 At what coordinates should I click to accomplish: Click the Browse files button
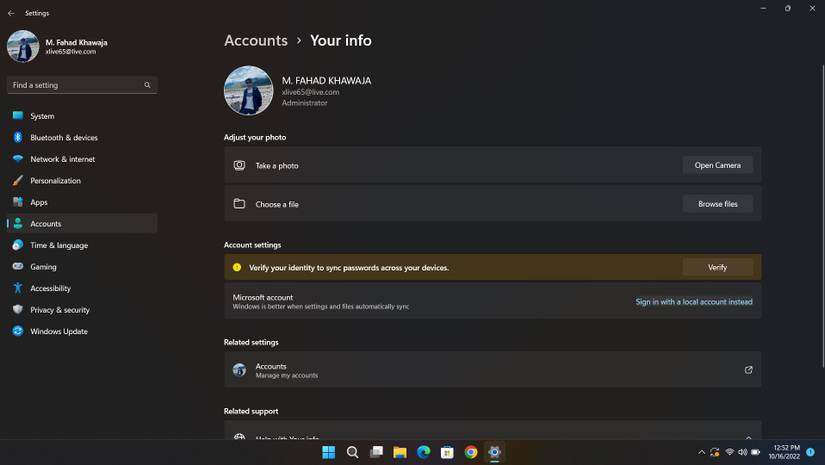point(718,204)
